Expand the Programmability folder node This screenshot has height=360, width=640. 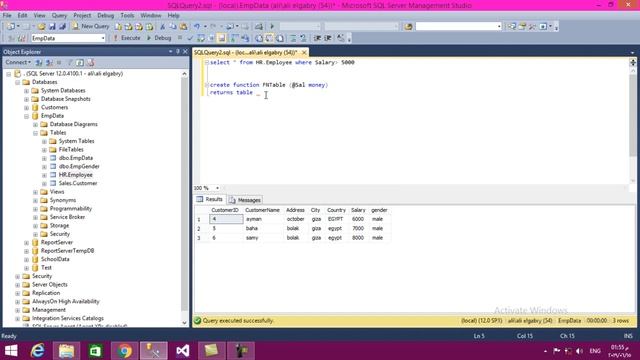coord(36,209)
